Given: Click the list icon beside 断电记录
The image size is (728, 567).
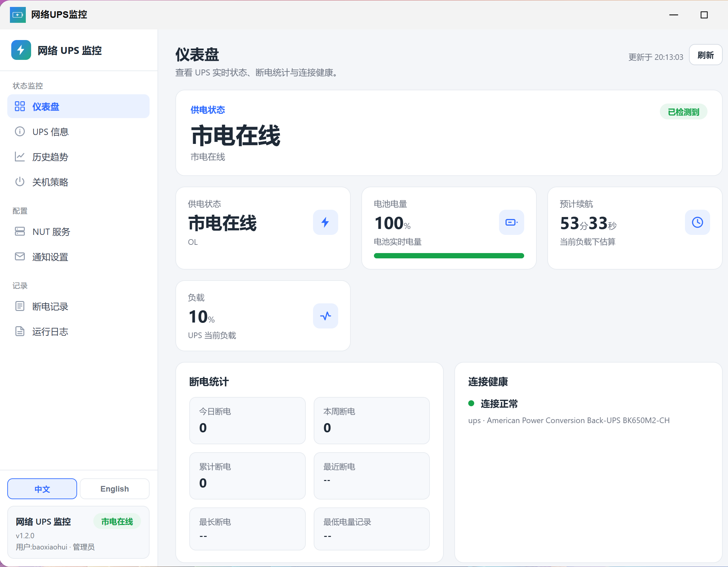Looking at the screenshot, I should 20,306.
